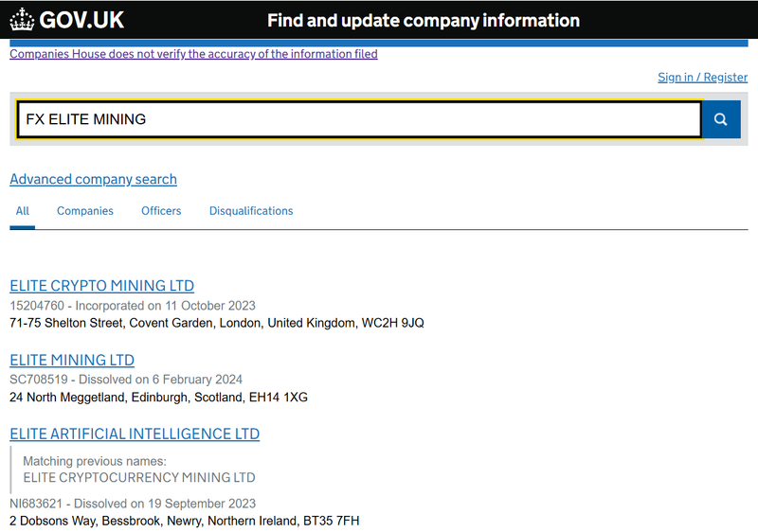
Task: Click the address 24 North Meggetland, Edinburgh
Action: coord(158,398)
